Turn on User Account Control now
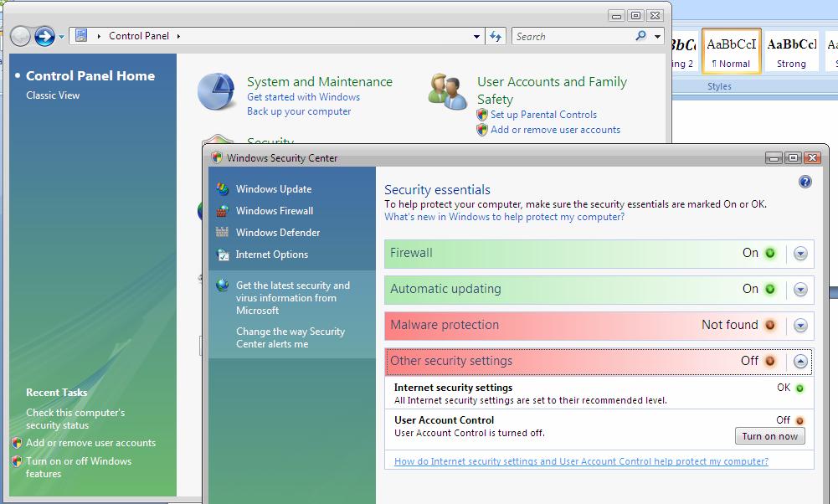Viewport: 838px width, 504px height. 769,436
